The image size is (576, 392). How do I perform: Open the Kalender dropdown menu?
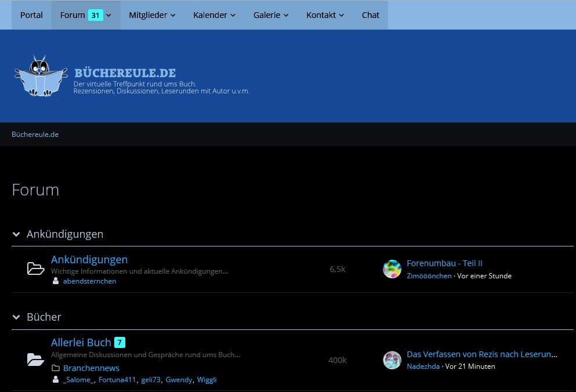coord(214,15)
